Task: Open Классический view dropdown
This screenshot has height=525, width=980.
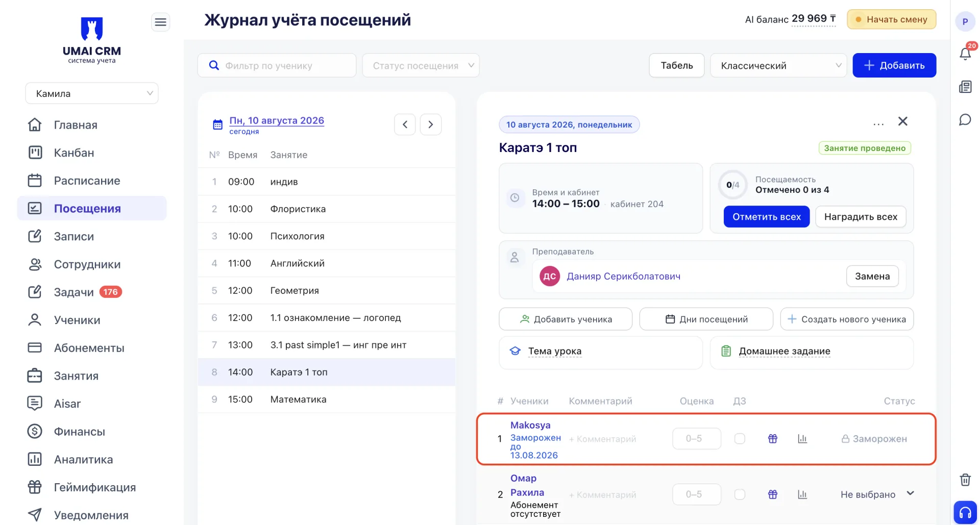Action: tap(778, 65)
